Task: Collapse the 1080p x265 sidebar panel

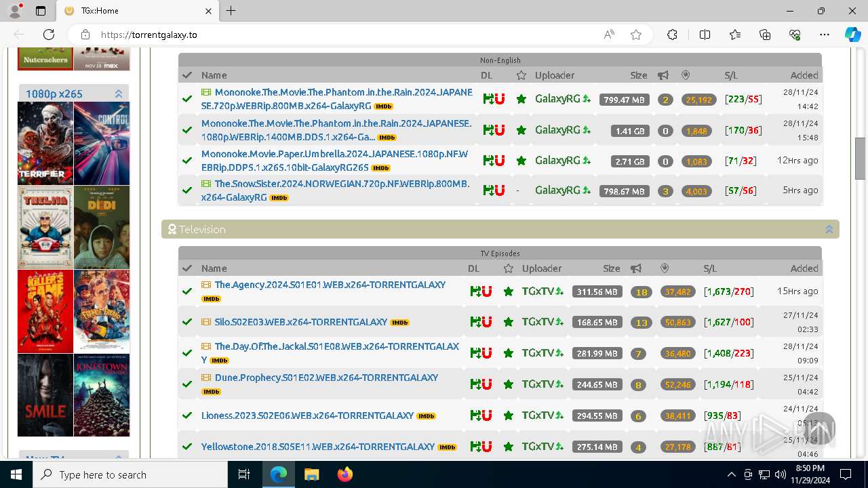Action: (119, 94)
